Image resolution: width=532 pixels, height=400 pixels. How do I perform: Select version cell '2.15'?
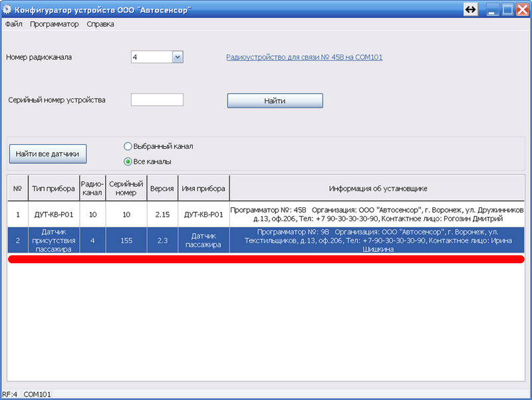point(162,215)
